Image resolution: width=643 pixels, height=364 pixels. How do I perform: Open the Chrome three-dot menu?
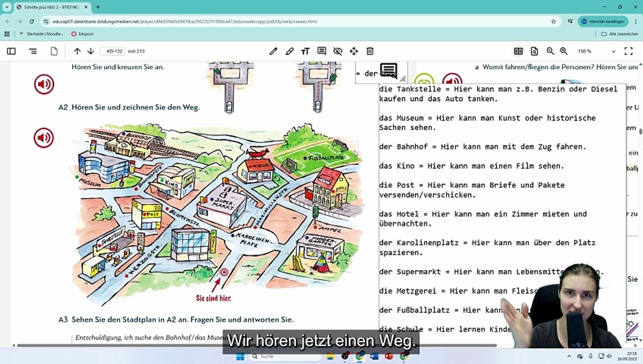pos(635,22)
